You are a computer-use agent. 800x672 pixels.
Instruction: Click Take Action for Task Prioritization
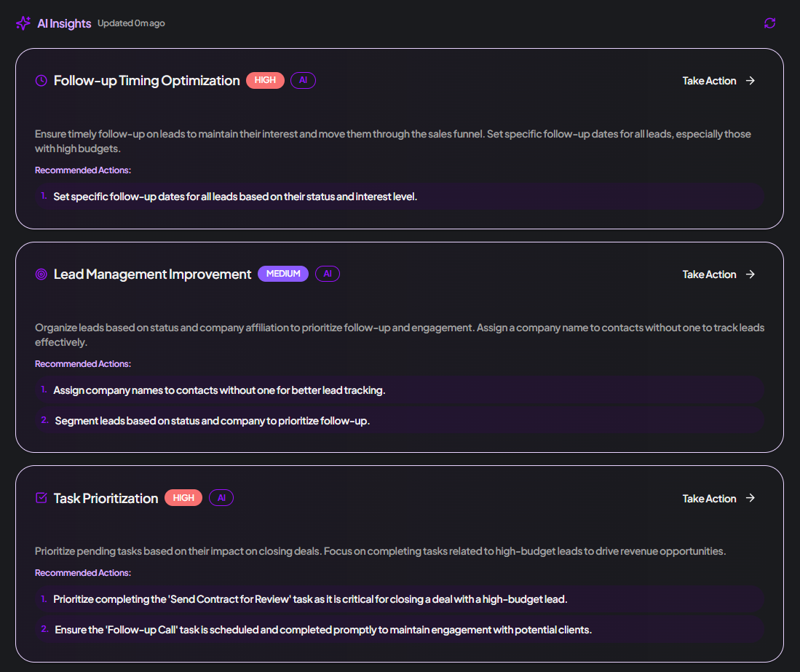[709, 499]
